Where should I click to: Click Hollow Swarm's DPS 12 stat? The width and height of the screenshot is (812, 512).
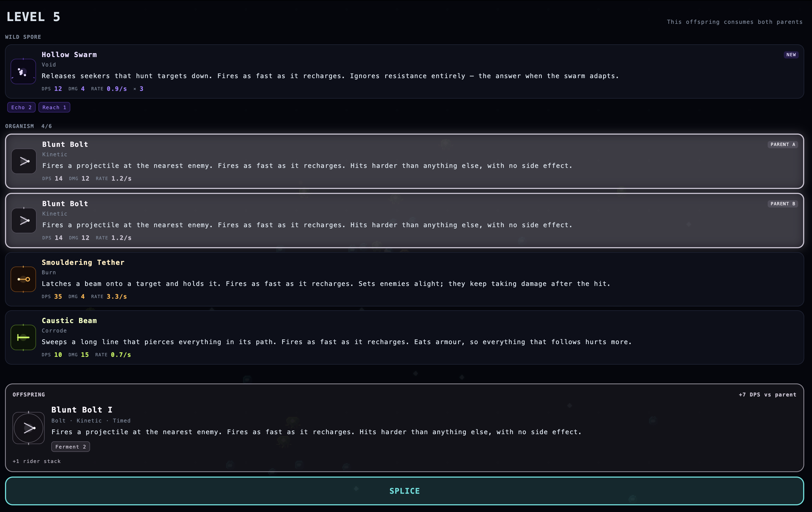[52, 89]
